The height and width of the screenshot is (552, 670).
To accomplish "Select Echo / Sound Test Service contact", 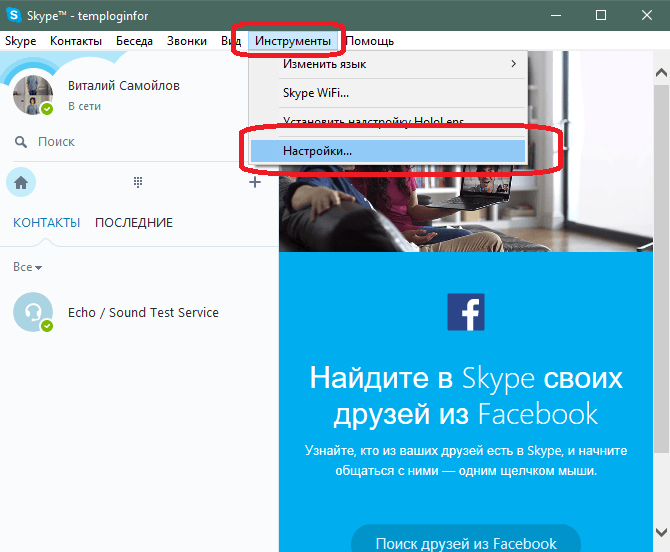I will click(x=139, y=312).
